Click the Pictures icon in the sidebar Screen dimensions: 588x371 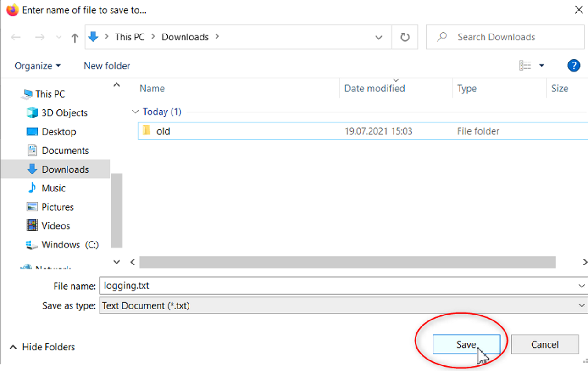tap(32, 207)
